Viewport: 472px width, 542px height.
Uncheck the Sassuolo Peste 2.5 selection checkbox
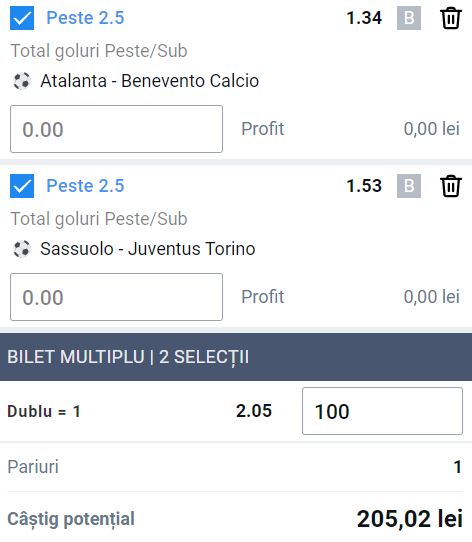click(x=22, y=186)
